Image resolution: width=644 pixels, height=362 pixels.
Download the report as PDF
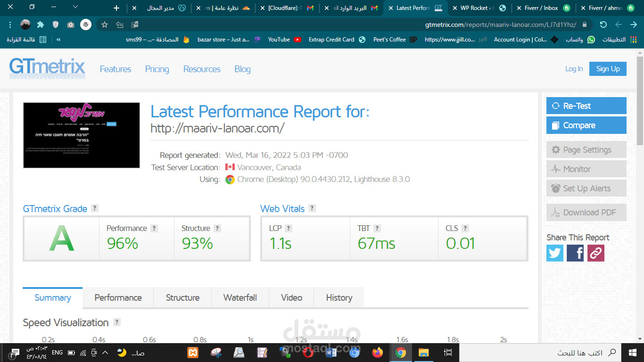click(x=586, y=213)
